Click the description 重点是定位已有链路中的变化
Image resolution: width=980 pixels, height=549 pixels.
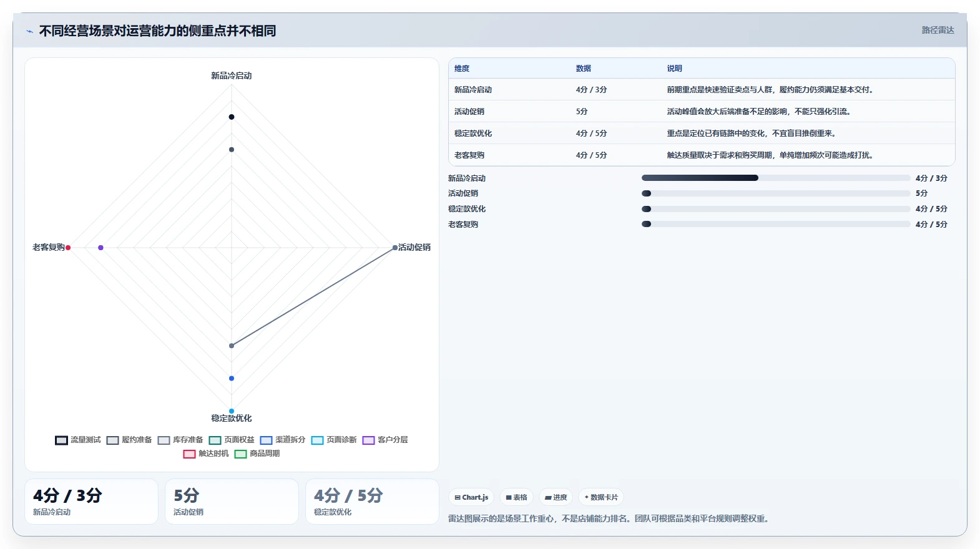coord(752,134)
